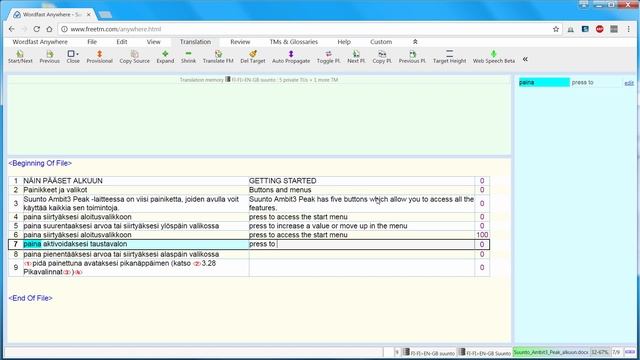
Task: Click empty target cell of segment 9
Action: pyautogui.click(x=362, y=267)
